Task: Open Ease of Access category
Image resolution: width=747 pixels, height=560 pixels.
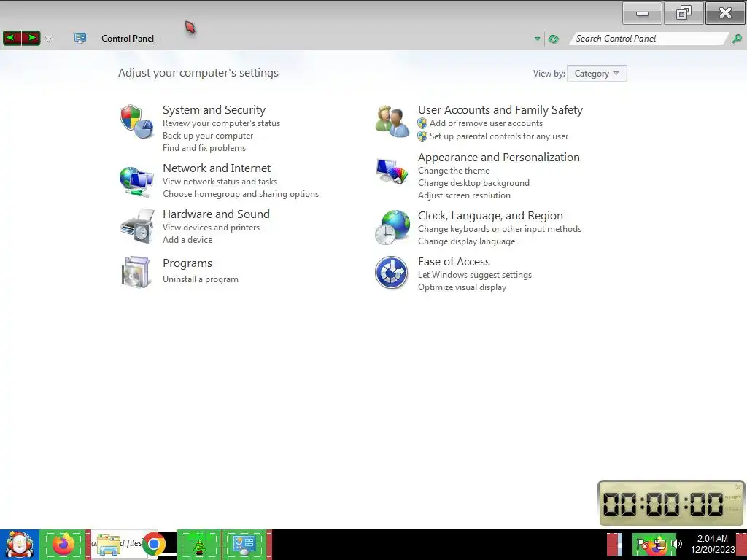Action: point(454,262)
